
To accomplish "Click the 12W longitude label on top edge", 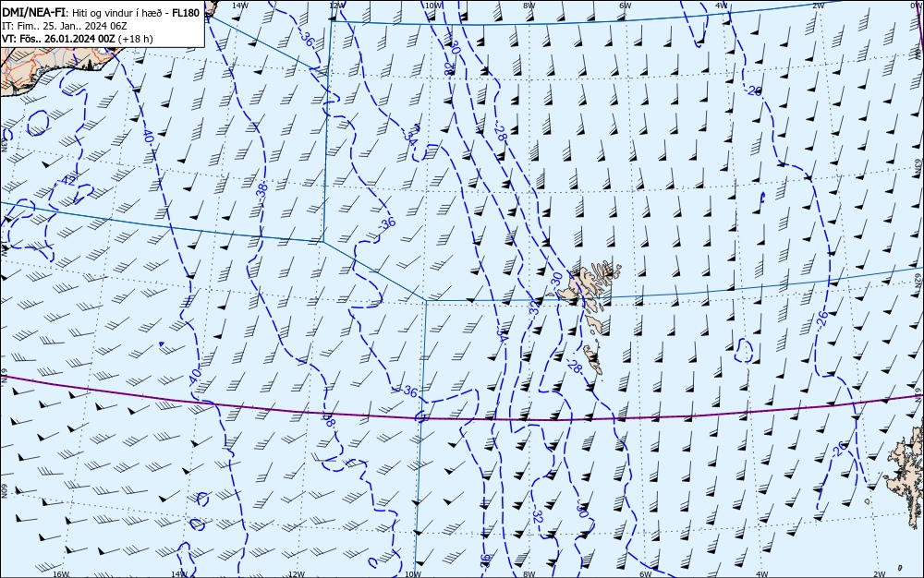I will point(336,6).
